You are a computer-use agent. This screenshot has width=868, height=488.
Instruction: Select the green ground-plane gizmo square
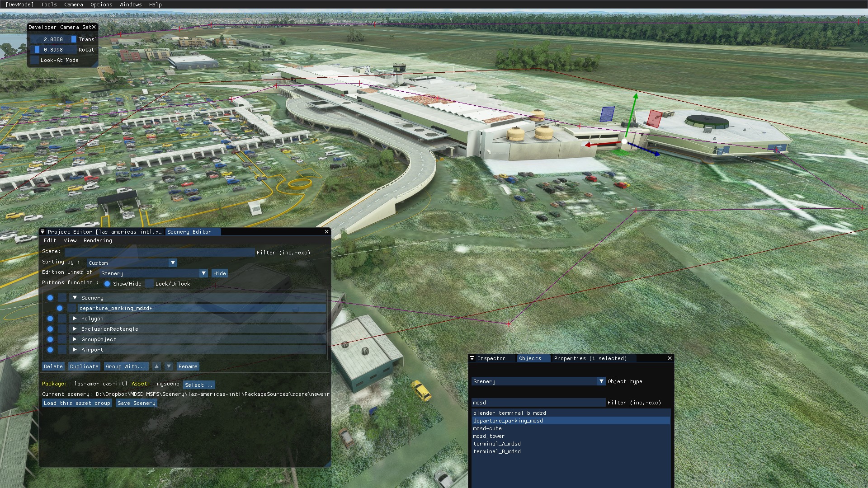622,153
